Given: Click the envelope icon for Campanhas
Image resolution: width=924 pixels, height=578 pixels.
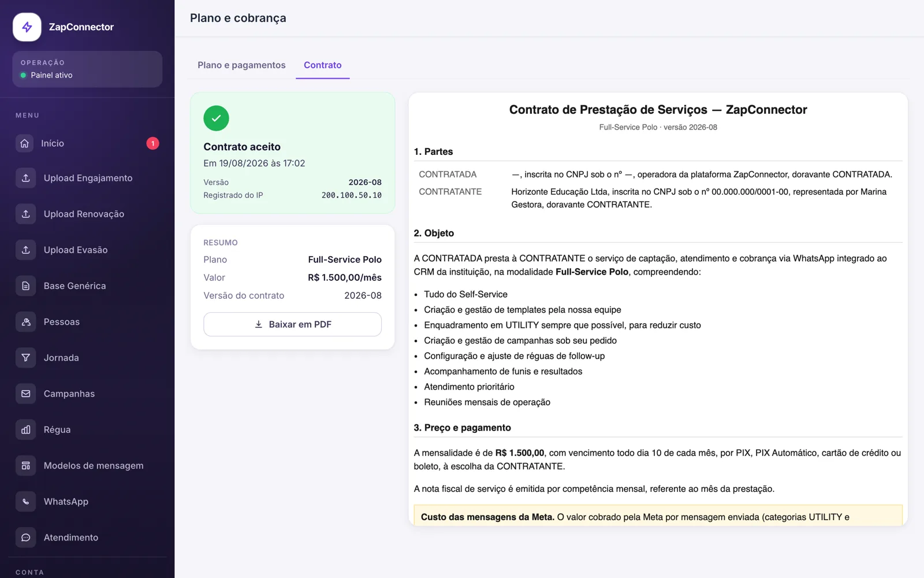Looking at the screenshot, I should coord(26,394).
